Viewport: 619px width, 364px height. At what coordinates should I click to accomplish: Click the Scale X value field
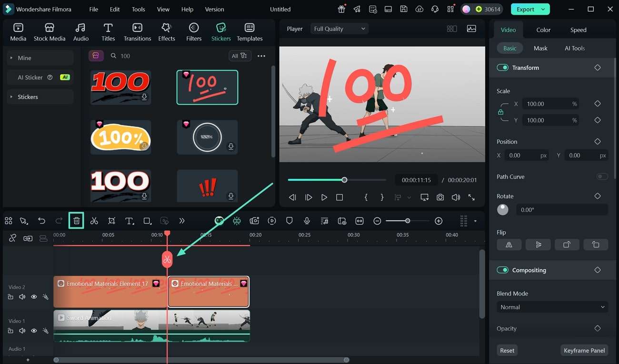click(551, 104)
